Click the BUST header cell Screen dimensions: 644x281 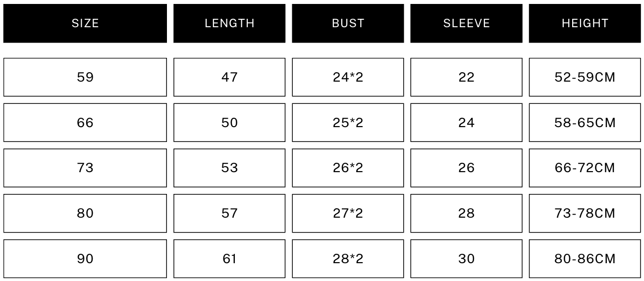pos(348,23)
